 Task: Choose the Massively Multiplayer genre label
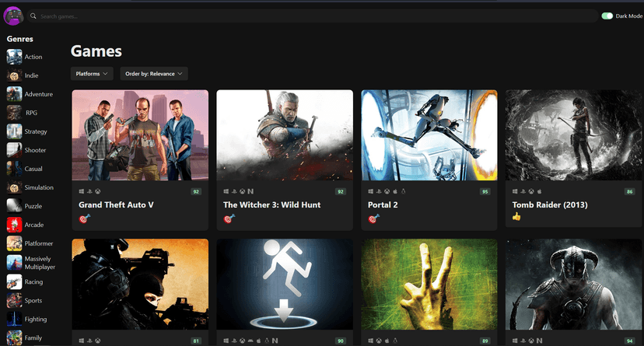coord(40,263)
